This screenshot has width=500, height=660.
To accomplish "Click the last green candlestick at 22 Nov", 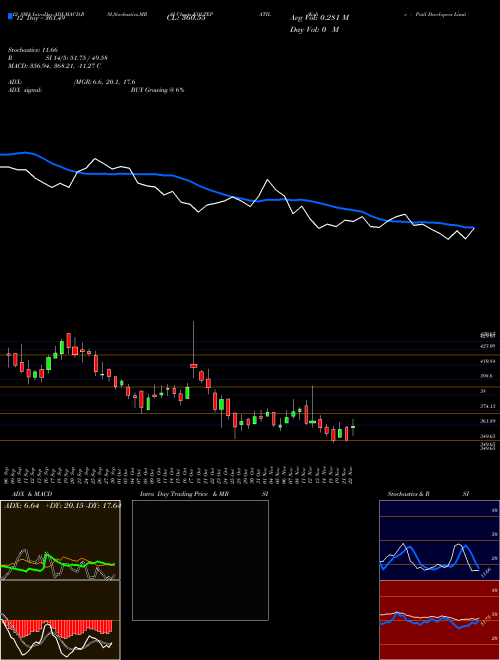I will coord(353,427).
